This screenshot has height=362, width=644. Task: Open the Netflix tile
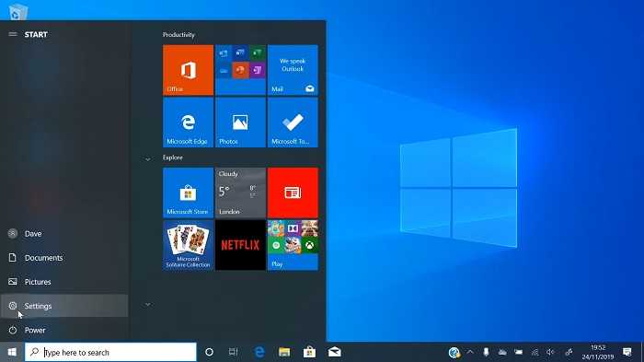pyautogui.click(x=240, y=245)
